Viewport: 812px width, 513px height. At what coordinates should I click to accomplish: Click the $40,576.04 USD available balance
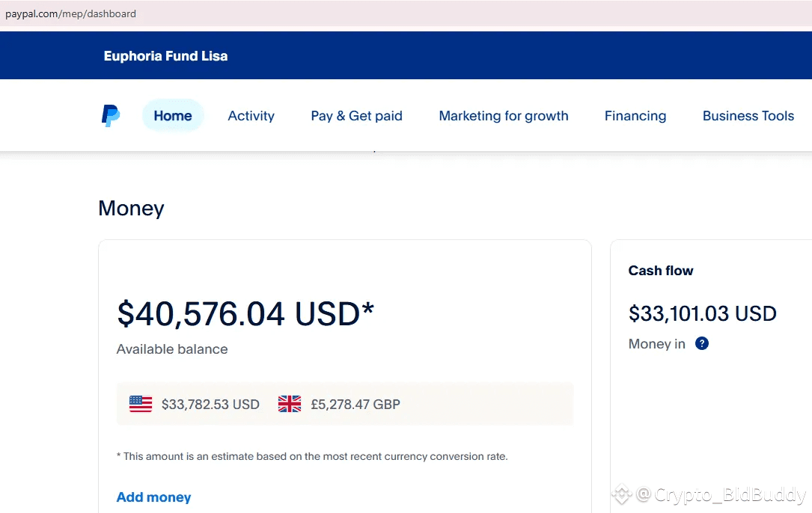(245, 313)
